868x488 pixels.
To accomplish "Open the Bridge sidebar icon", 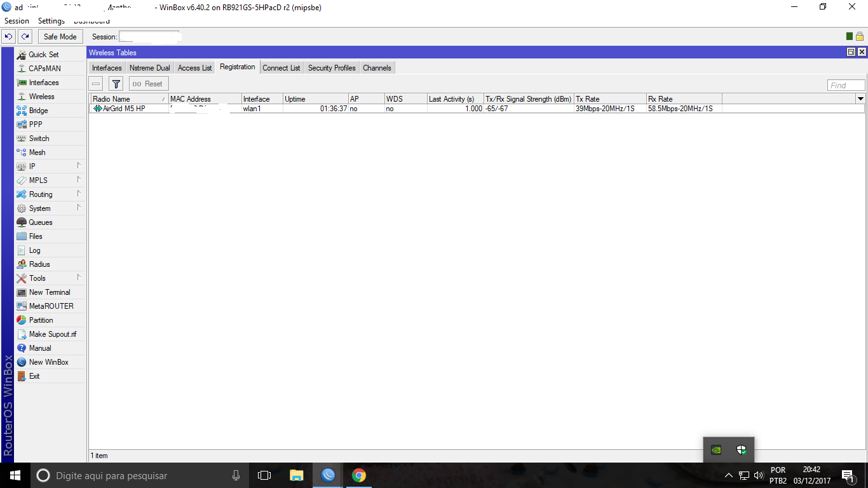I will [22, 111].
